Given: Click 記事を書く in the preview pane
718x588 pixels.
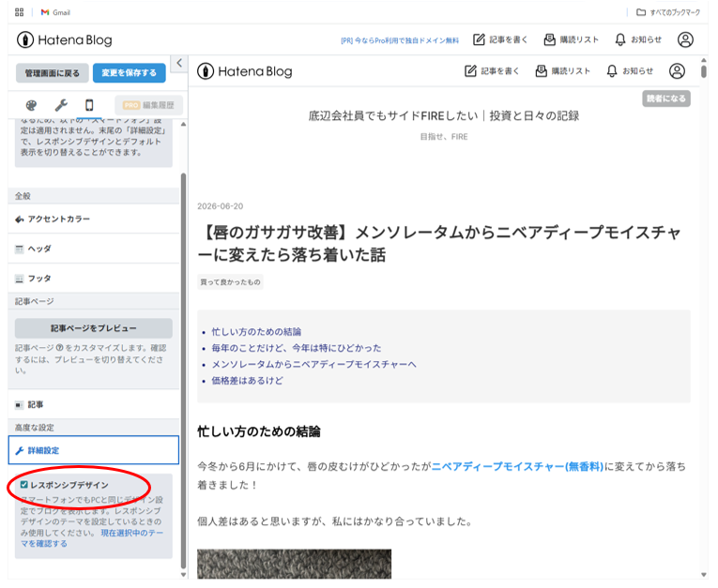Looking at the screenshot, I should pos(492,71).
